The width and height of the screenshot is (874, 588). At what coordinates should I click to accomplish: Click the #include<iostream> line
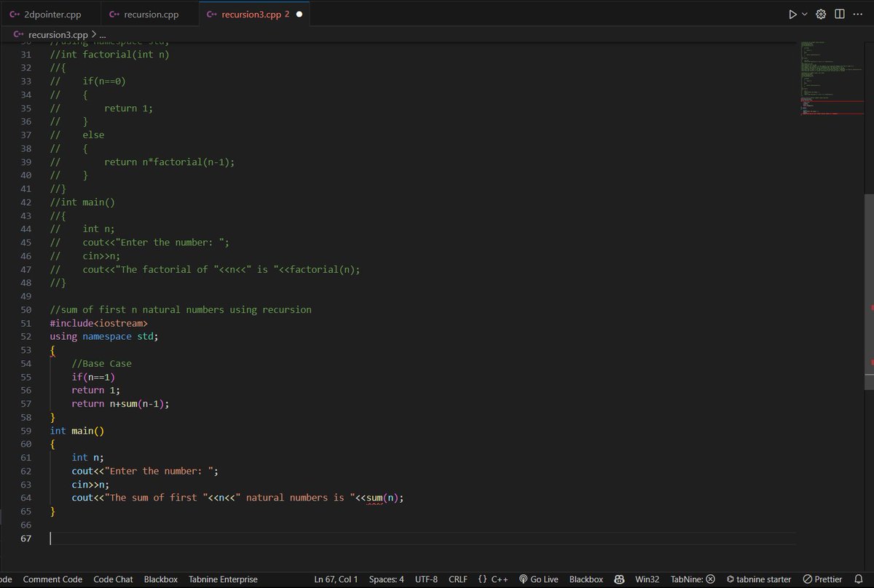98,323
